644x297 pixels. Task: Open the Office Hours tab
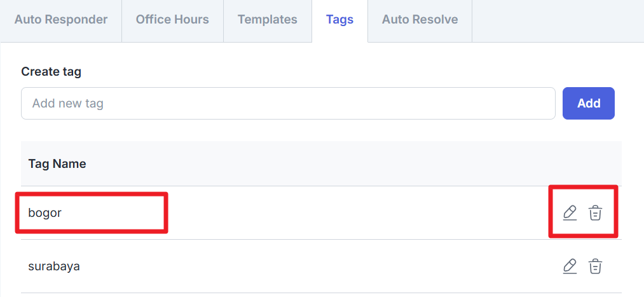tap(172, 20)
